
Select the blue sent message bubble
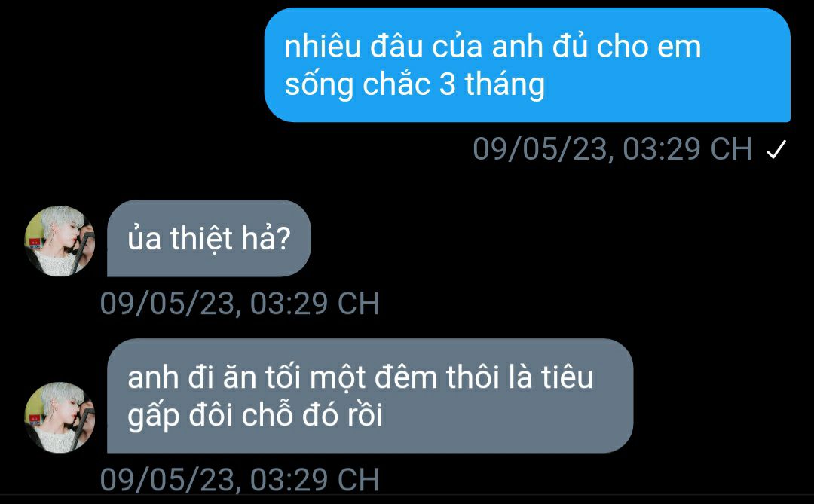(x=528, y=65)
